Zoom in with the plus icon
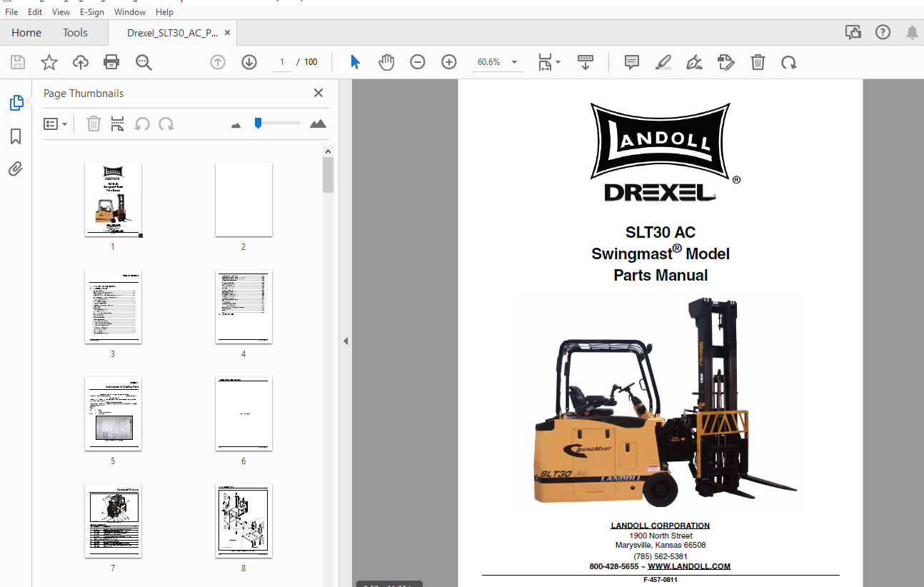Image resolution: width=924 pixels, height=587 pixels. 449,62
